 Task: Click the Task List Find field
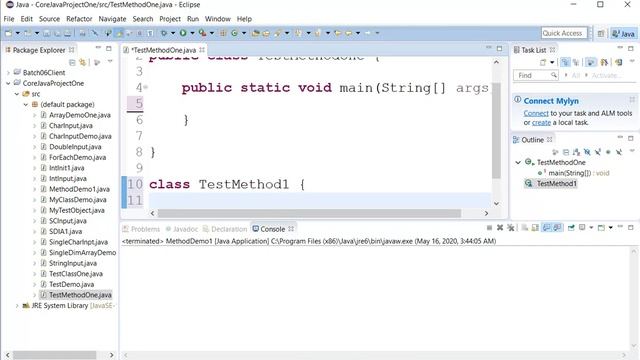[536, 75]
